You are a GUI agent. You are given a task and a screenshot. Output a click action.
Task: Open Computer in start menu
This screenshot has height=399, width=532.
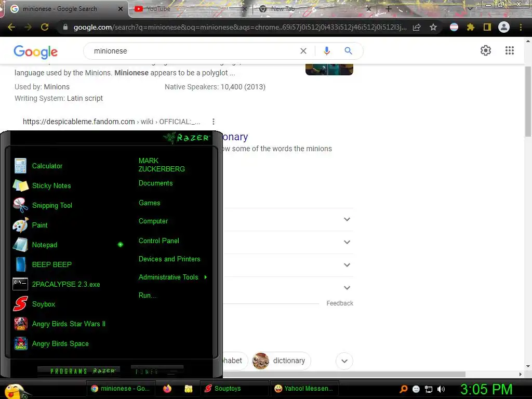click(153, 221)
